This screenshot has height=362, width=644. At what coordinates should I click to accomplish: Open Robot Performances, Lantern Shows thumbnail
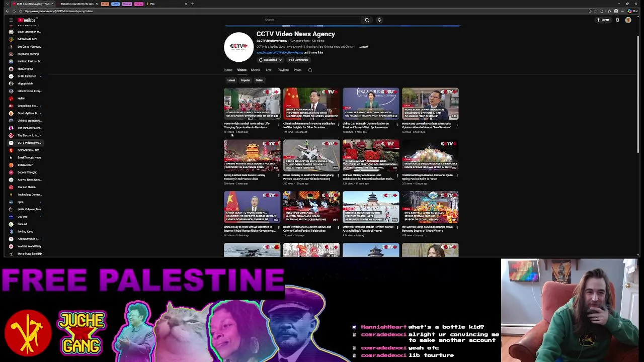point(311,207)
